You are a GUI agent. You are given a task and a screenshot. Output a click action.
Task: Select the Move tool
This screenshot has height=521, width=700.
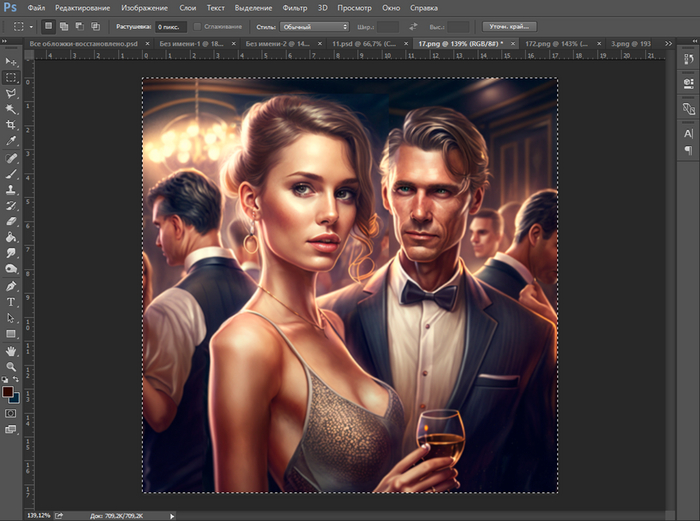pos(11,62)
